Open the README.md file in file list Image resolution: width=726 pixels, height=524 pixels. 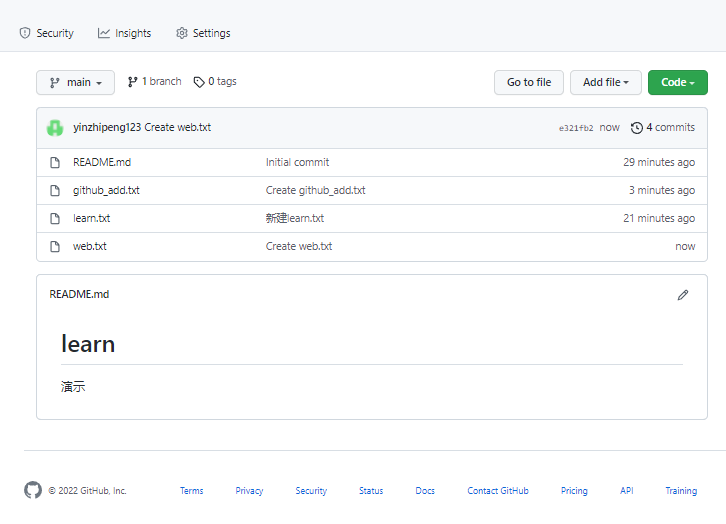click(102, 162)
